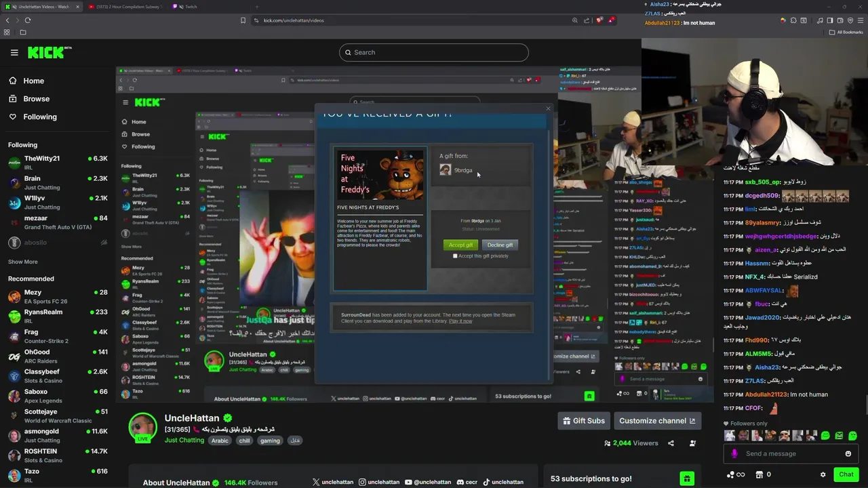Open the apps grid icon in bookmarks bar

(x=7, y=32)
